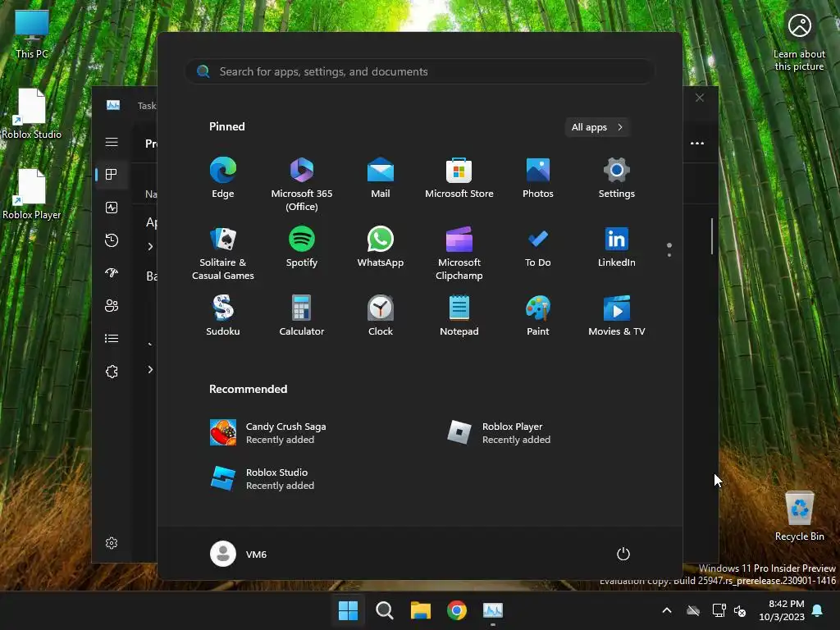Click the power button in Start menu
Viewport: 840px width, 630px height.
(x=623, y=554)
